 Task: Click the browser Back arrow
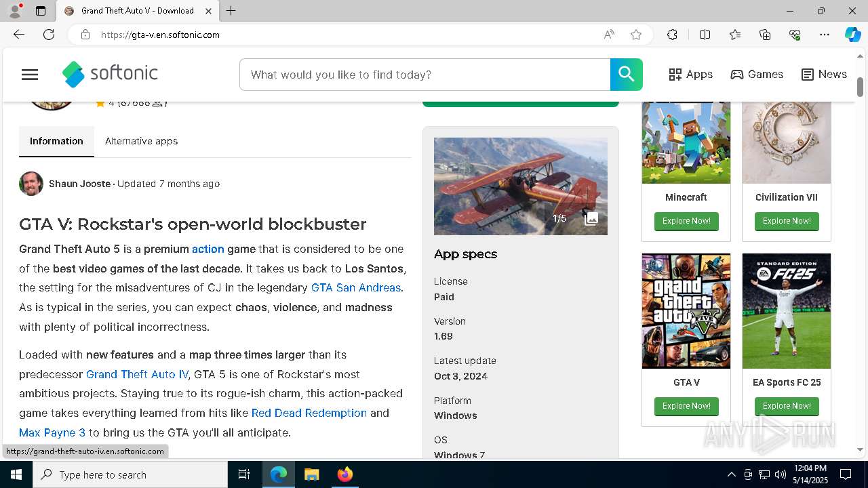click(x=19, y=35)
